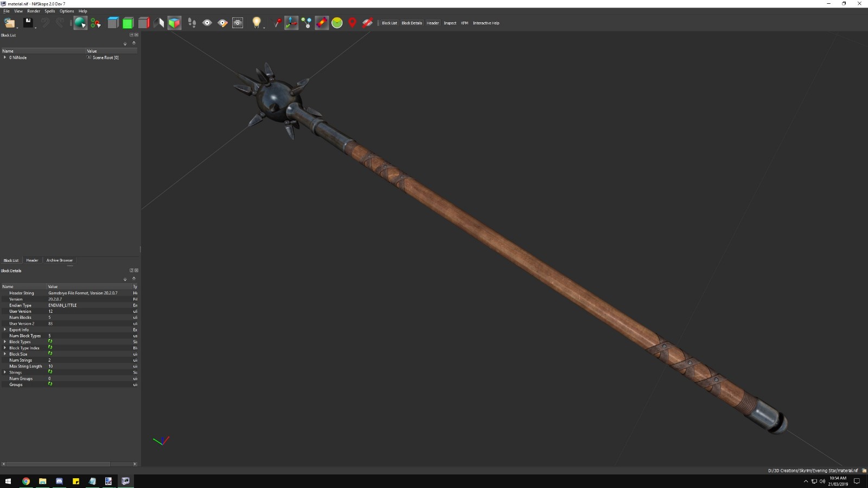The image size is (868, 488).
Task: Click the screenshot camera icon in toolbar
Action: click(238, 23)
